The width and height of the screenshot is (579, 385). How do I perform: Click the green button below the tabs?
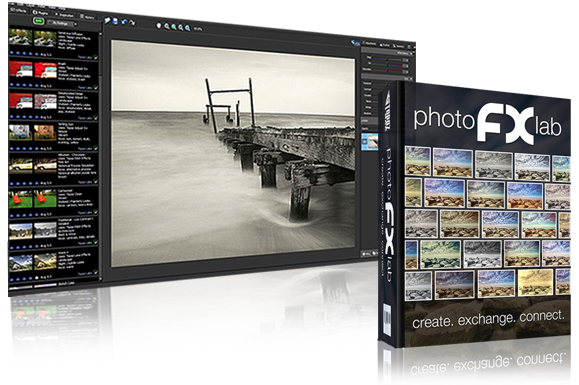click(x=38, y=21)
